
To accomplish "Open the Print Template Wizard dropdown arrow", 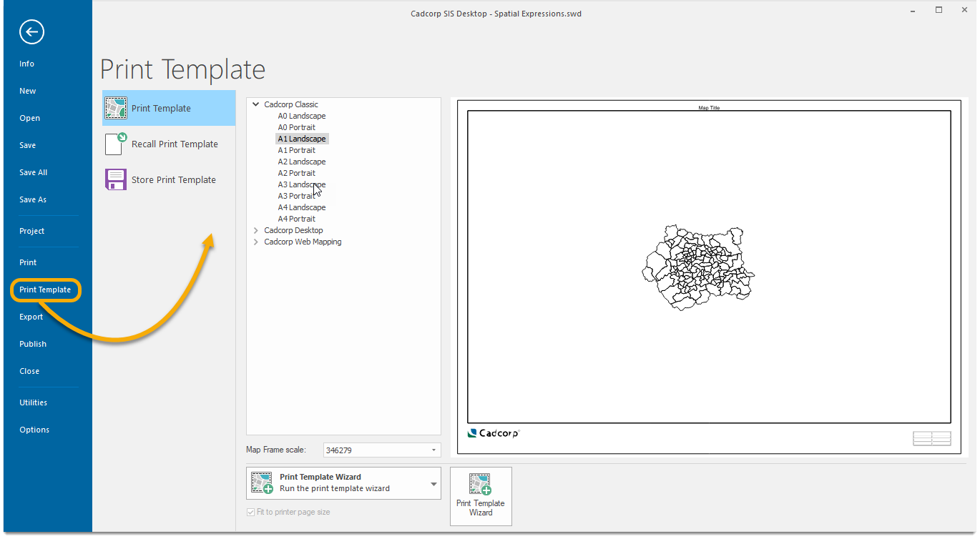I will (433, 484).
